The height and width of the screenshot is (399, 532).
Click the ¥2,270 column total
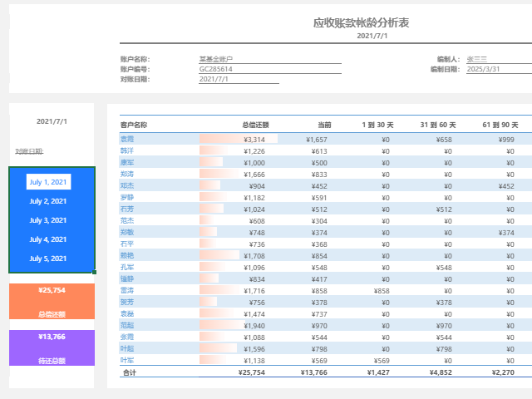(503, 372)
